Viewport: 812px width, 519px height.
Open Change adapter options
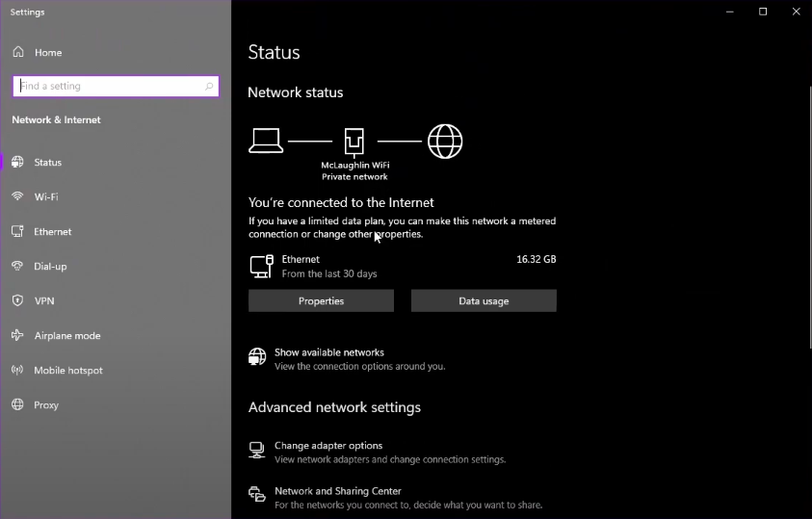(328, 446)
